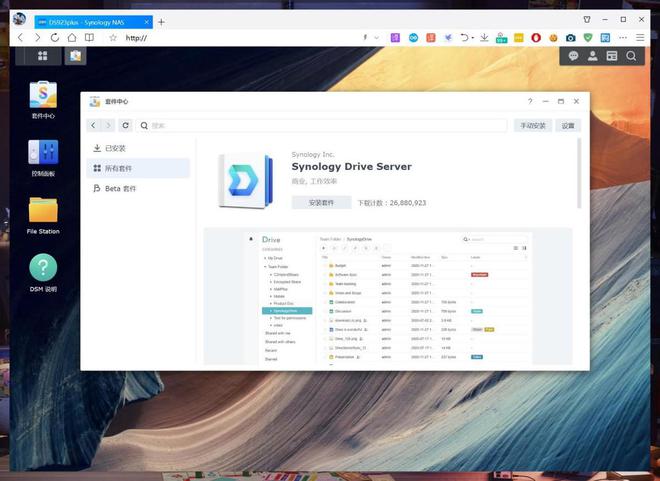Click the Package Center vertical scrollbar
The image size is (660, 481).
[579, 173]
